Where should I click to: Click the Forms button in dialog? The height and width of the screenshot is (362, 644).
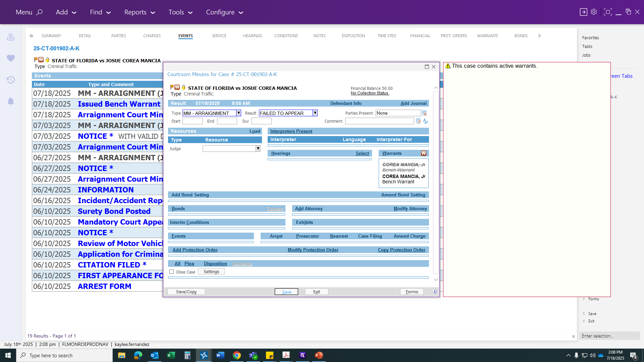(412, 292)
